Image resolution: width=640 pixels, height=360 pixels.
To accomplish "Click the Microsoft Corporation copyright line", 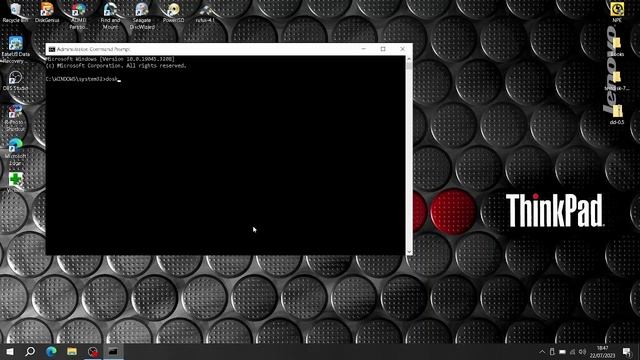I will pyautogui.click(x=116, y=66).
